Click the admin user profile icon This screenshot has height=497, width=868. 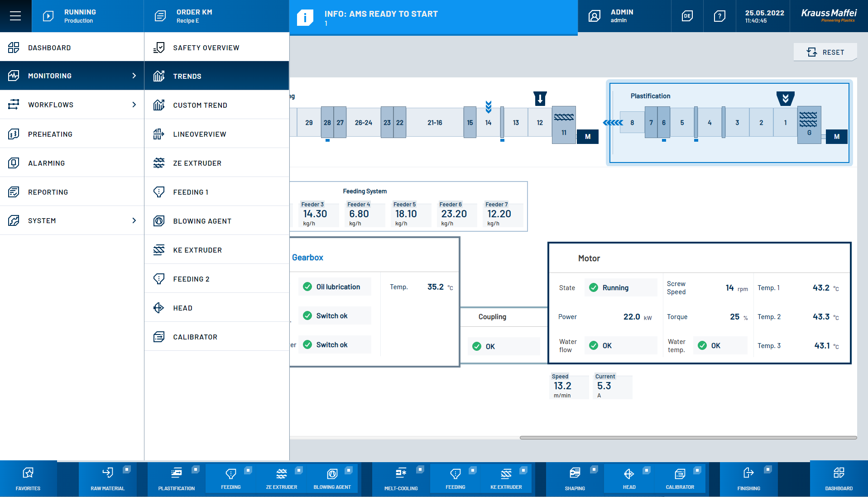click(x=594, y=16)
